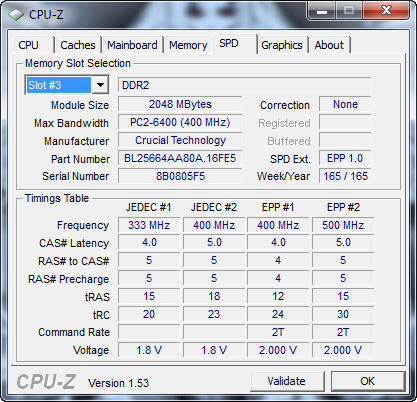Open the Caches tab

(78, 45)
